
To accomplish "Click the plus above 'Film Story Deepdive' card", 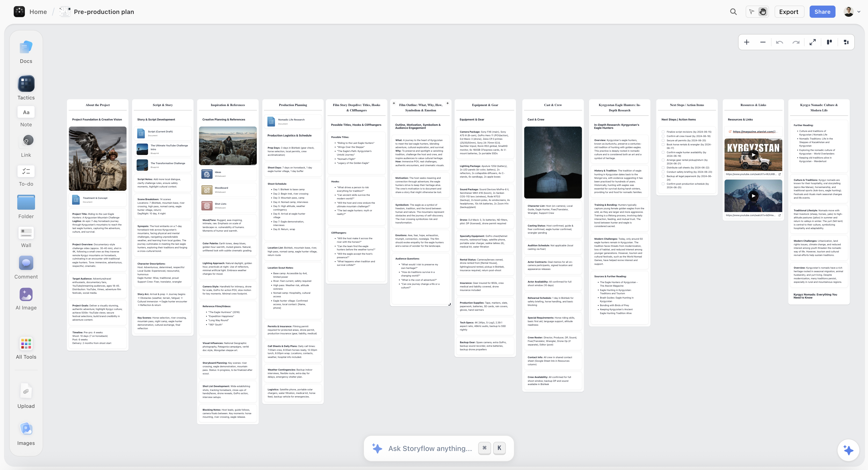I will (x=394, y=103).
